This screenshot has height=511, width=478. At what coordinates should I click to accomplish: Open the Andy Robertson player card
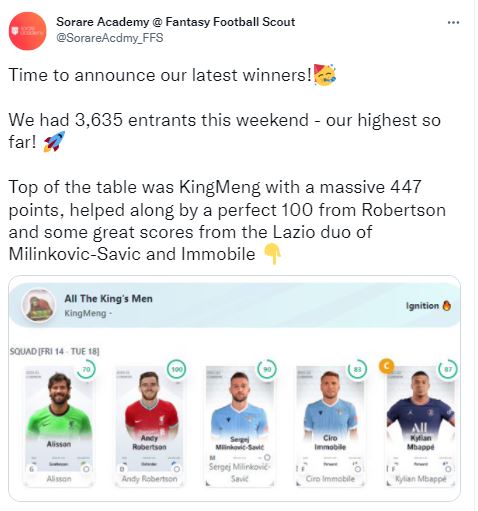pyautogui.click(x=149, y=426)
